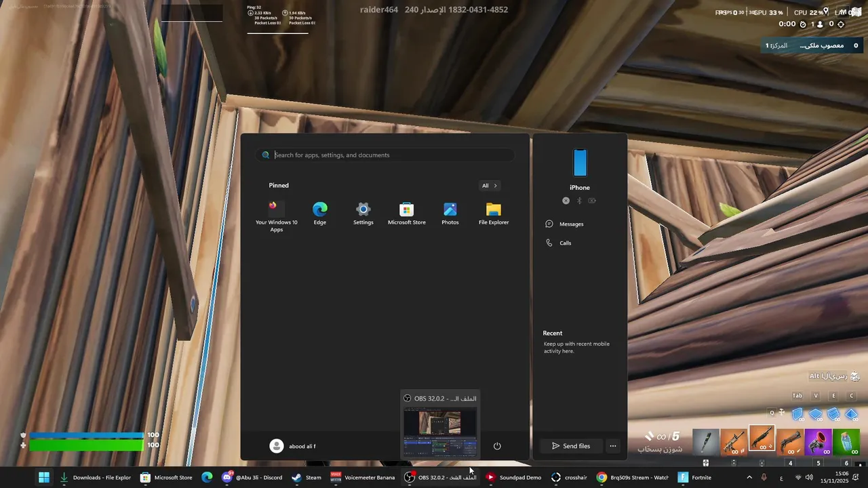Click the disconnected status icon under iPhone
This screenshot has width=868, height=488.
[x=566, y=201]
